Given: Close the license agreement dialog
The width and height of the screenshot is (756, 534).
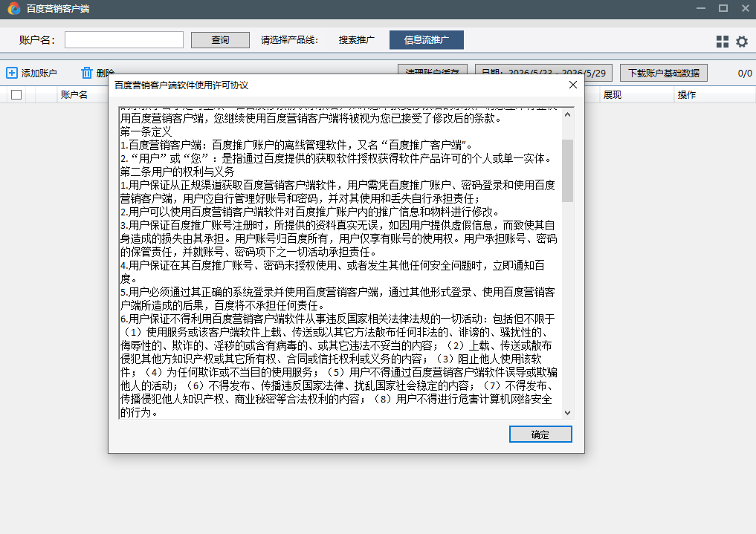Looking at the screenshot, I should coord(573,85).
